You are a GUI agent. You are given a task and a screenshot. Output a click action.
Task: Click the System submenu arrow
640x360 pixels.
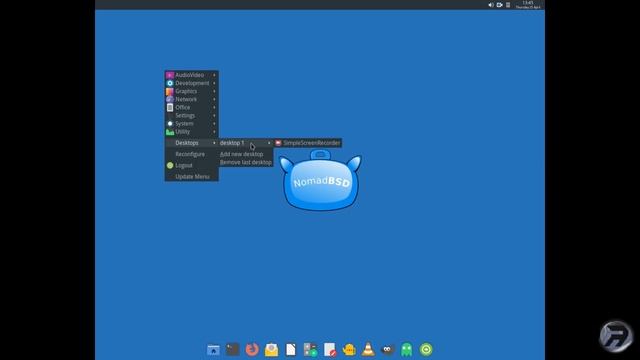(x=214, y=124)
